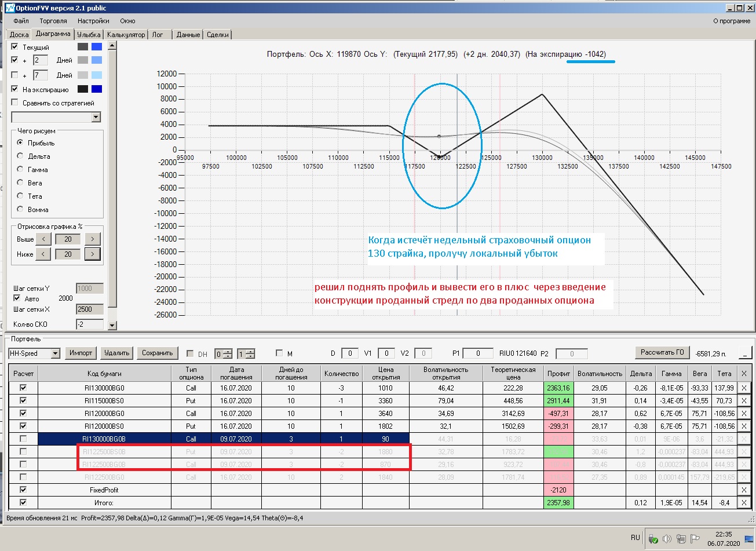The width and height of the screenshot is (756, 551).
Task: Decrease the Выше chart percentage with the left arrow
Action: point(43,239)
